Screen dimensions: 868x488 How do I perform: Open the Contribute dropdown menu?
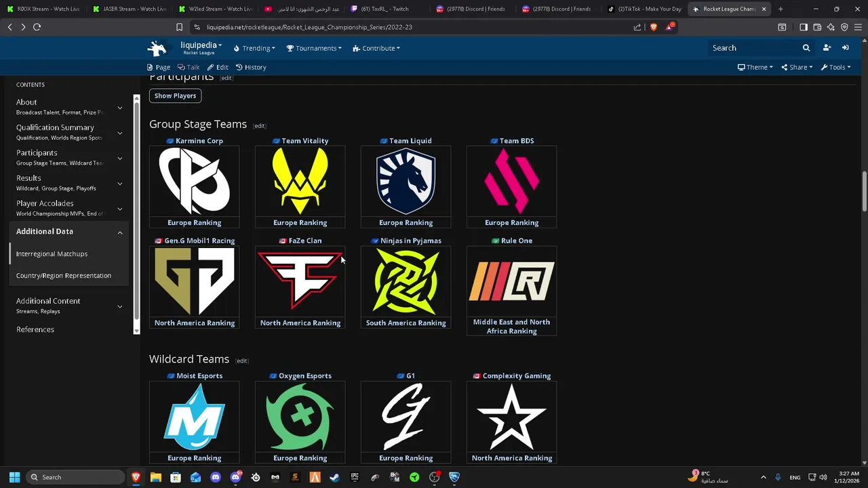pos(376,48)
